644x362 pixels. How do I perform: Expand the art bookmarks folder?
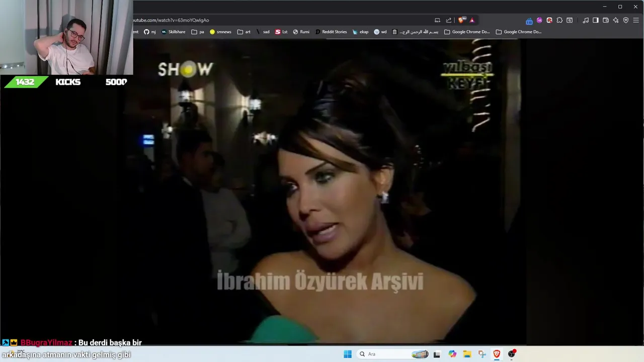244,32
